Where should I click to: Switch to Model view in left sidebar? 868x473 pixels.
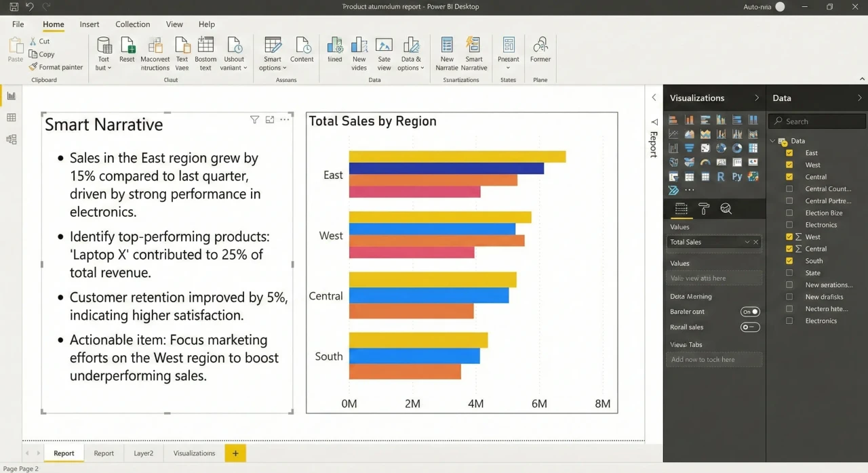tap(11, 140)
